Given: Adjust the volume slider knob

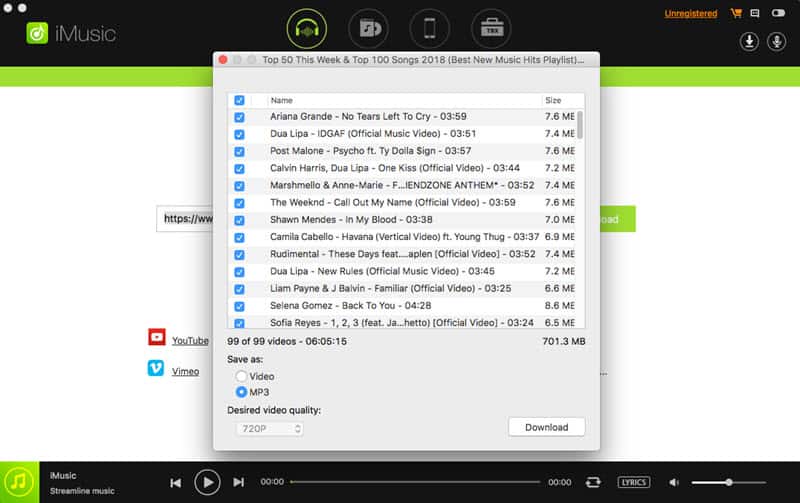Looking at the screenshot, I should click(729, 482).
